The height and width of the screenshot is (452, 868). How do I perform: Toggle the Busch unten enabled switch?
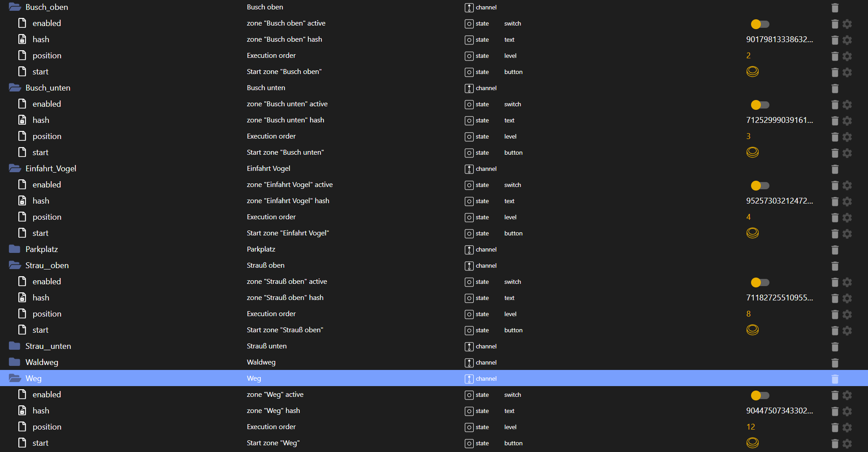[760, 104]
